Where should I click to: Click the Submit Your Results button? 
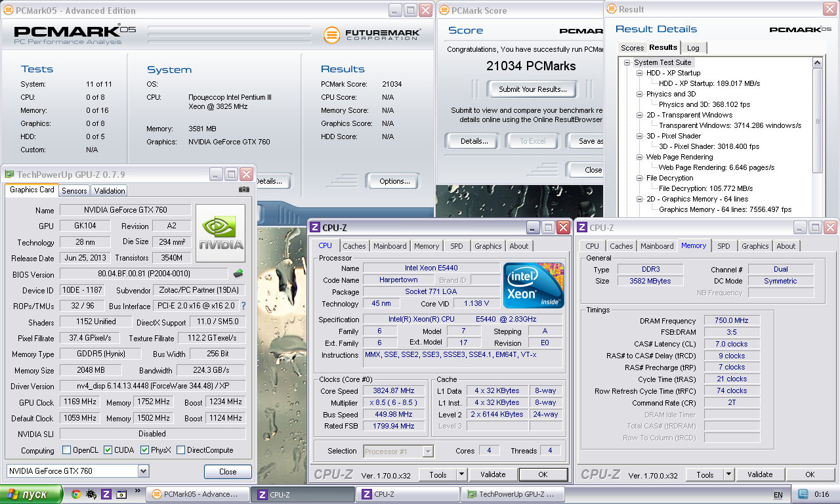click(532, 89)
